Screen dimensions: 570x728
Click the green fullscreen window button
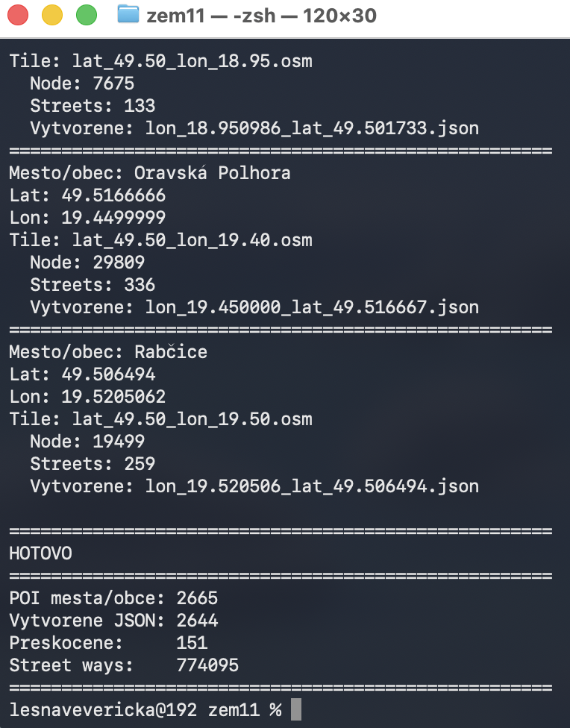click(87, 16)
